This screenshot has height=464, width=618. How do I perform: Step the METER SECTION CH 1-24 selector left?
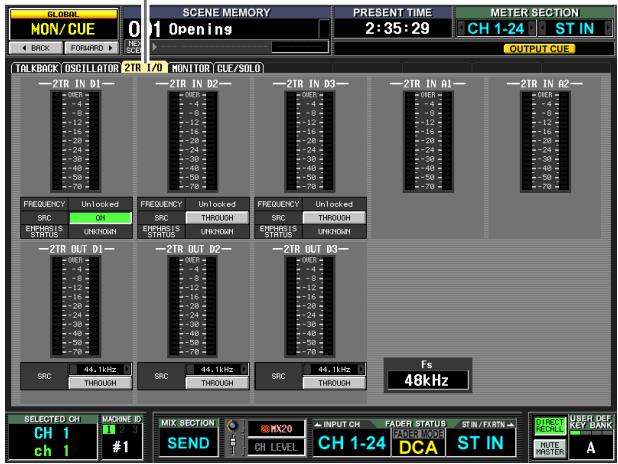pyautogui.click(x=461, y=28)
